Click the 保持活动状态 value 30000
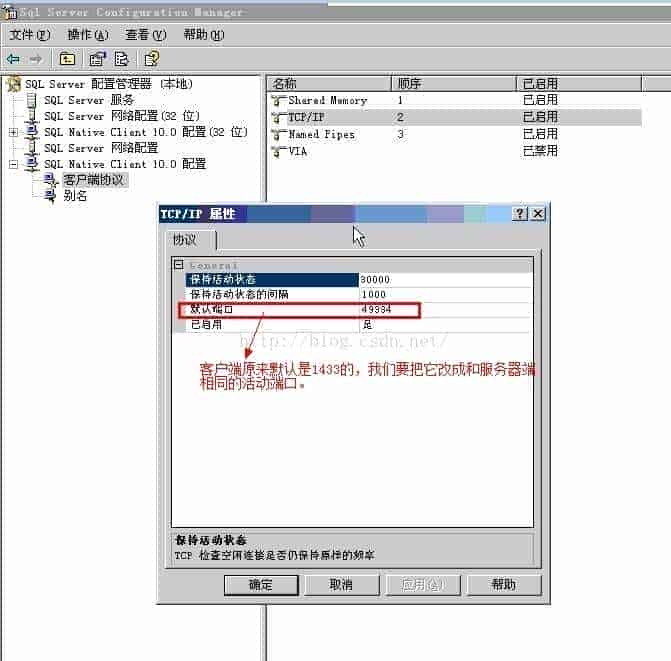 pyautogui.click(x=445, y=279)
